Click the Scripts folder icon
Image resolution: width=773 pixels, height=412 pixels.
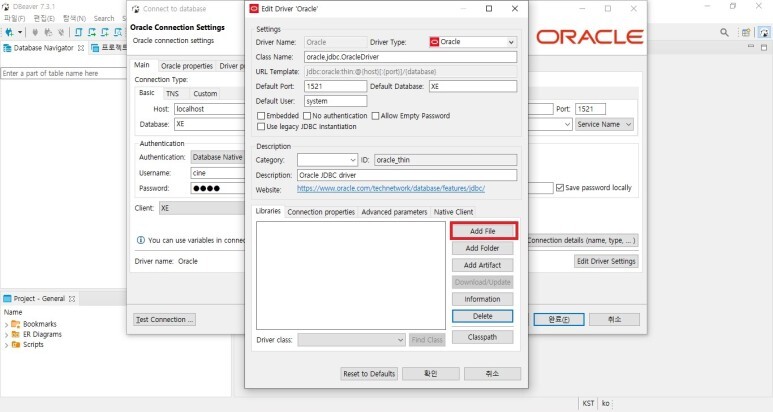click(16, 344)
